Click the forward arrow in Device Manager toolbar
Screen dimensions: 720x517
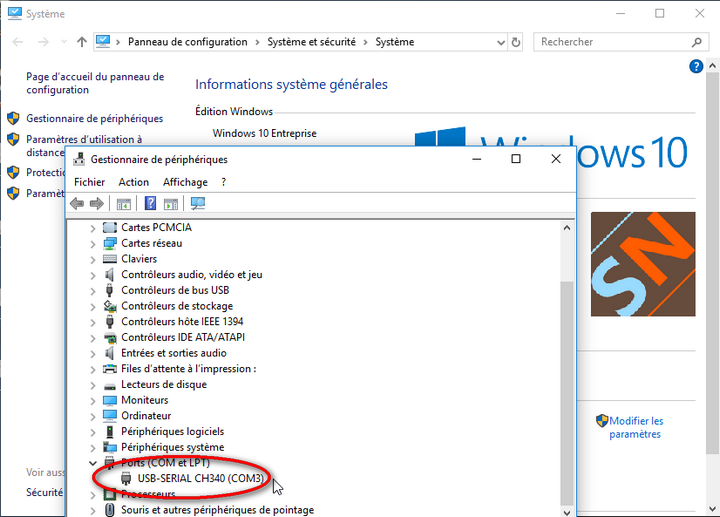[96, 203]
